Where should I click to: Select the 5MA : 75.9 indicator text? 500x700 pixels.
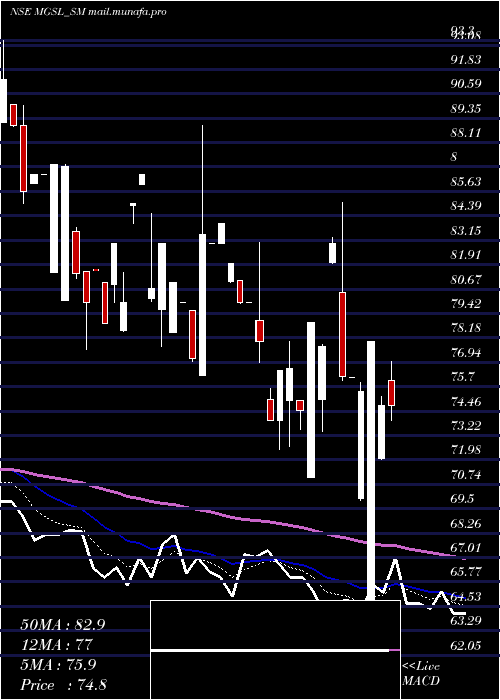tap(58, 665)
